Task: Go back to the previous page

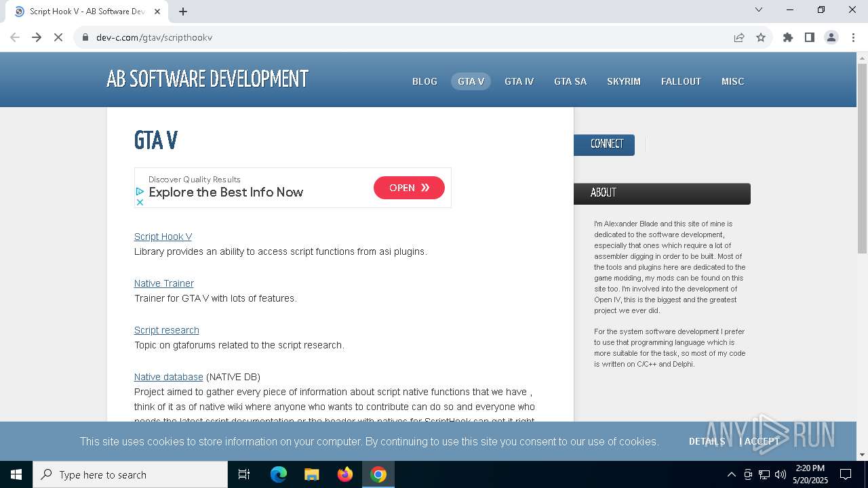Action: 15,37
